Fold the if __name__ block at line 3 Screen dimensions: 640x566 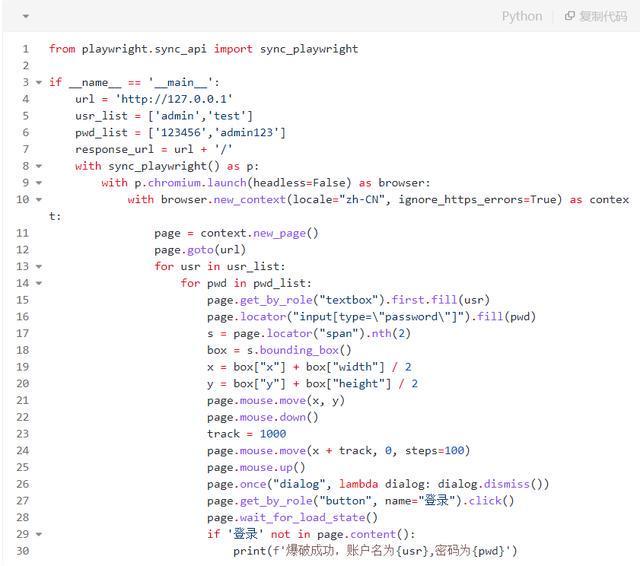click(x=39, y=83)
